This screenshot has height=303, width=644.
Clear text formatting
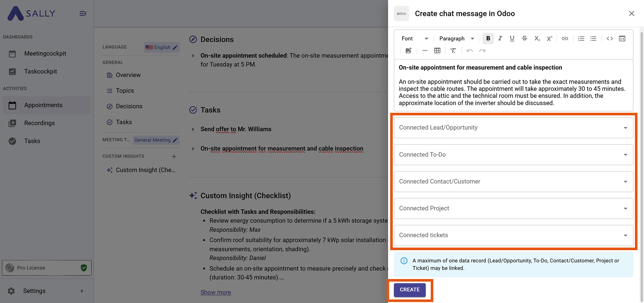(453, 51)
